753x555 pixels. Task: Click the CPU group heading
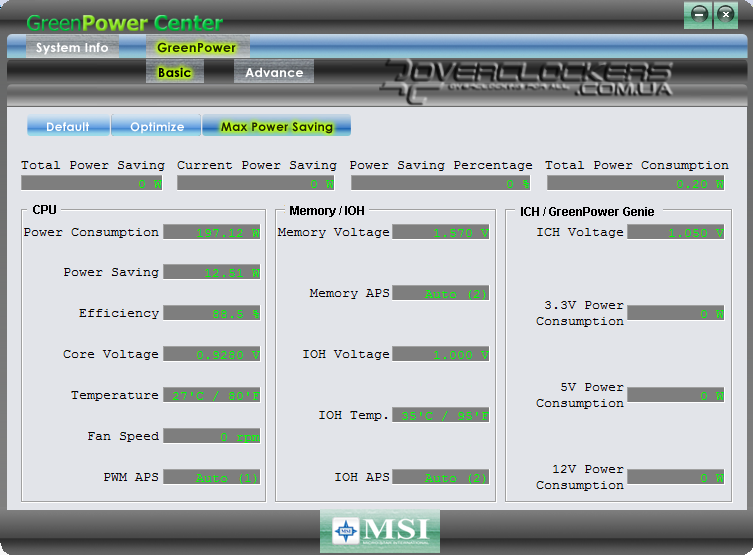point(44,210)
